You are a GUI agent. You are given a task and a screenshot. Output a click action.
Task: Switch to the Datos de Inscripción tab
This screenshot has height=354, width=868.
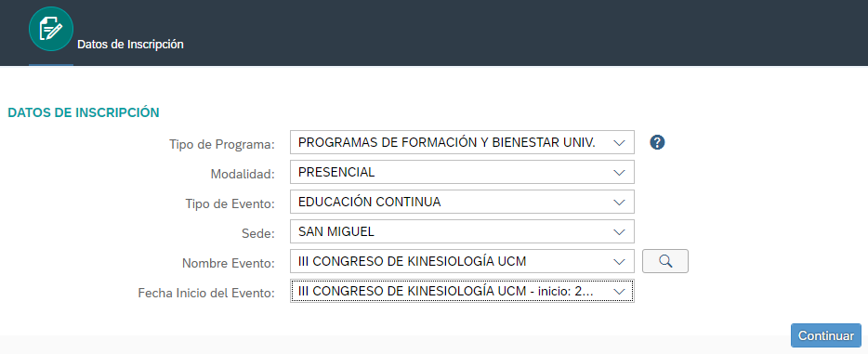tap(130, 45)
